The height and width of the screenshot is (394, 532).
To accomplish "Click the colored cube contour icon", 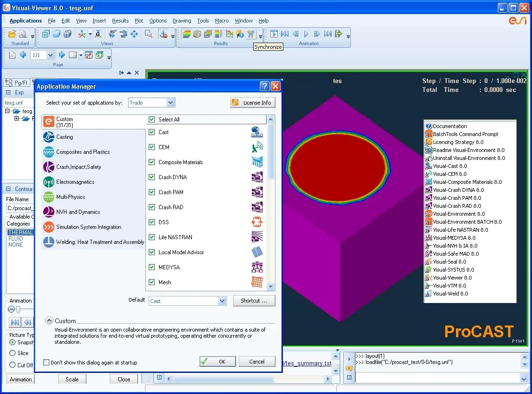I will pos(186,34).
